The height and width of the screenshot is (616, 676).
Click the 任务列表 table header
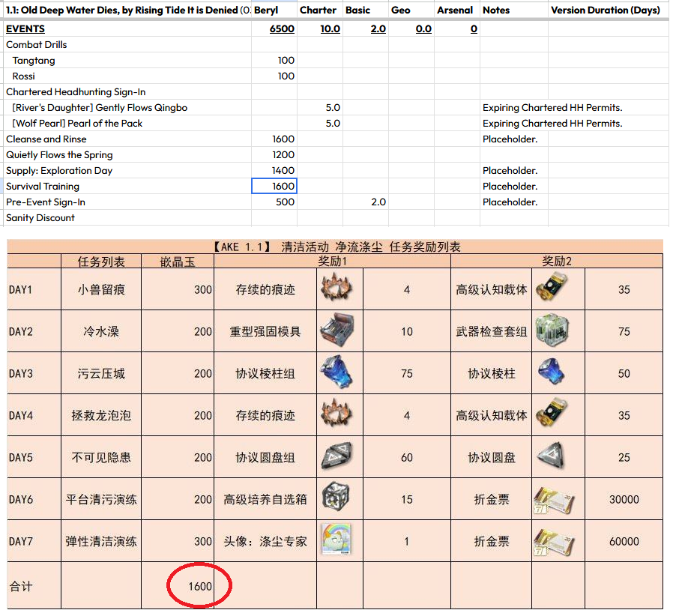101,262
